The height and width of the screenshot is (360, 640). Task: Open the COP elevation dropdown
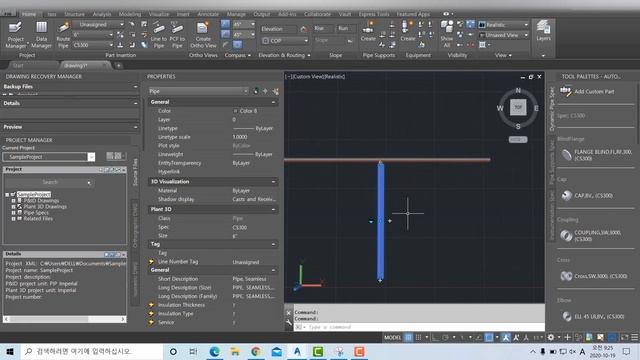point(285,41)
